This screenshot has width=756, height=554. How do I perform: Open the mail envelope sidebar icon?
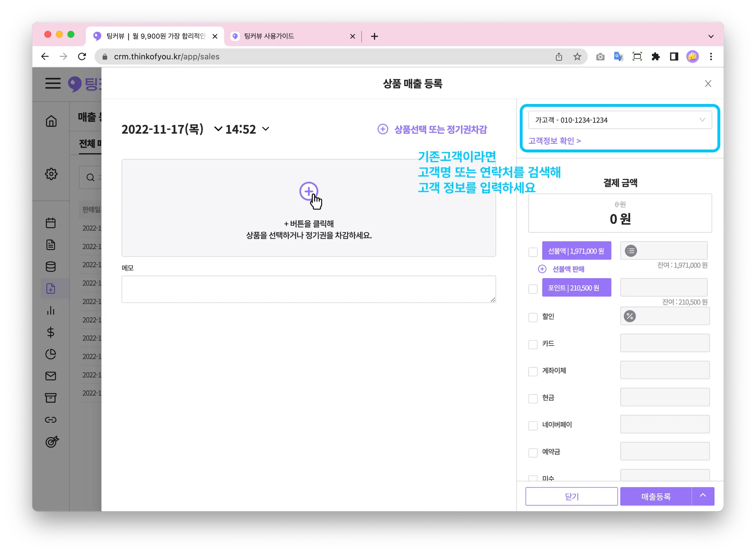pos(51,376)
